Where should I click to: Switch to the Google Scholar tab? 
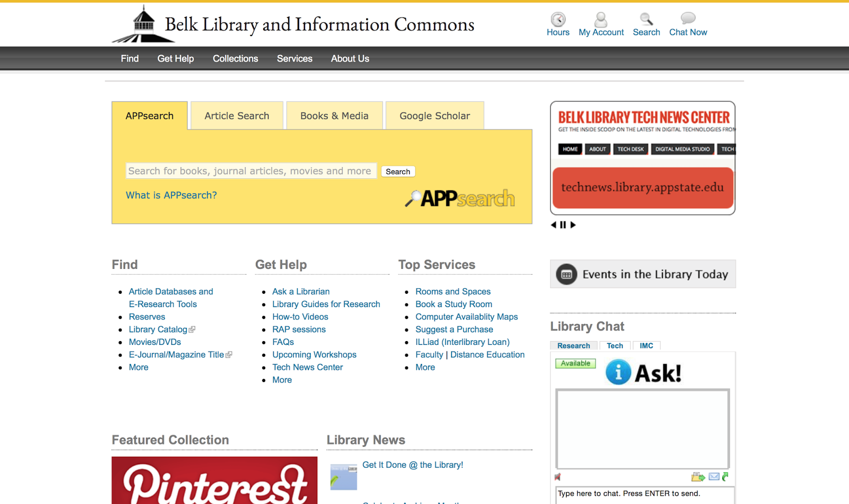coord(435,116)
